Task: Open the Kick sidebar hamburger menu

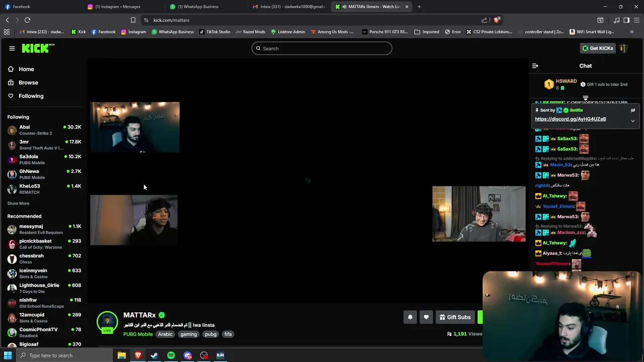Action: (x=12, y=48)
